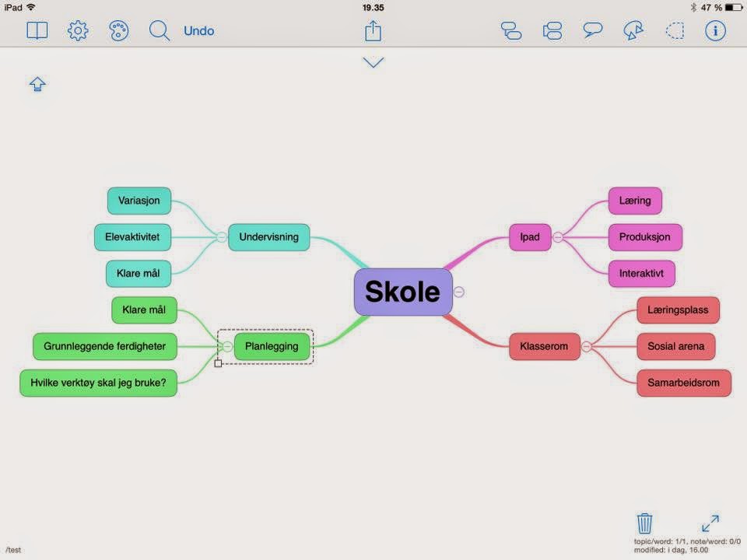This screenshot has width=747, height=560.
Task: Collapse the Ipad branch
Action: tap(559, 237)
